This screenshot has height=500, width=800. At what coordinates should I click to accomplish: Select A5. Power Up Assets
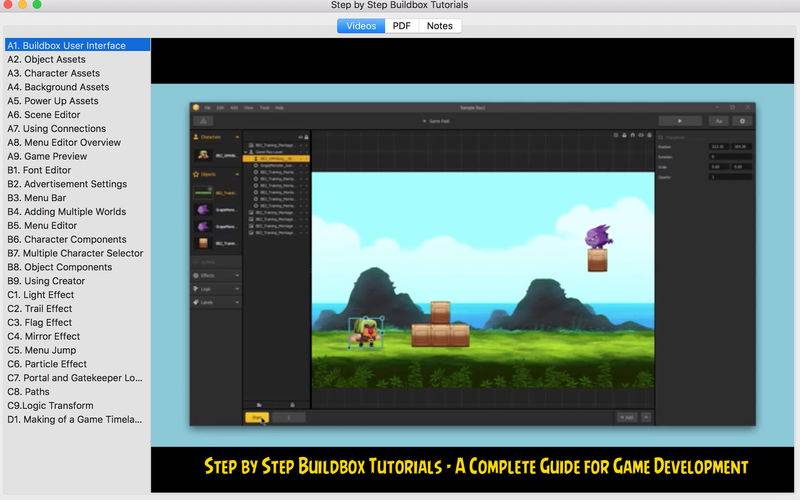[78, 101]
